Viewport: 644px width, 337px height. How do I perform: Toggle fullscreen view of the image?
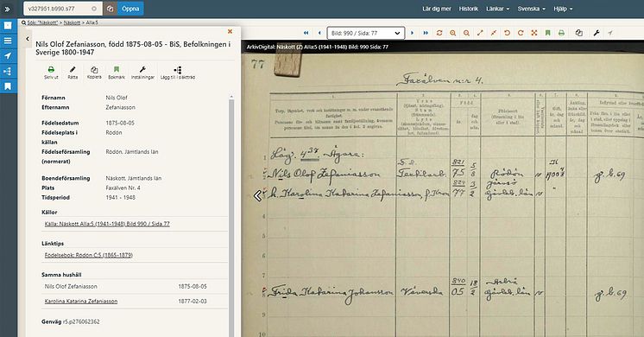(x=534, y=33)
